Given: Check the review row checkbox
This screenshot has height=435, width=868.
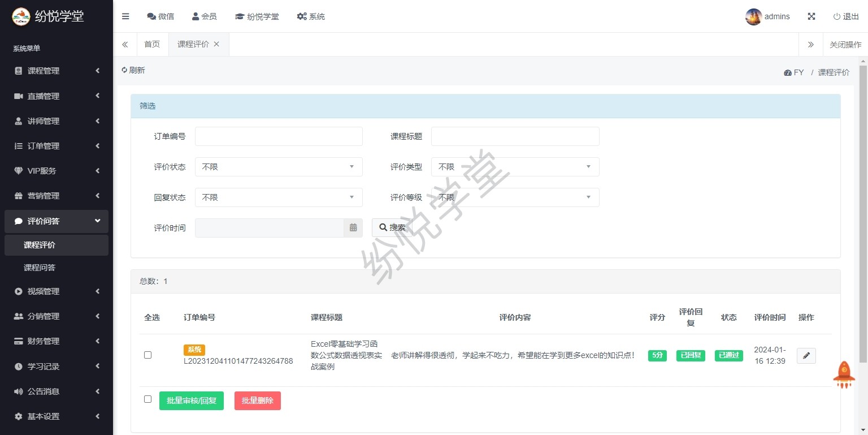Looking at the screenshot, I should tap(148, 355).
